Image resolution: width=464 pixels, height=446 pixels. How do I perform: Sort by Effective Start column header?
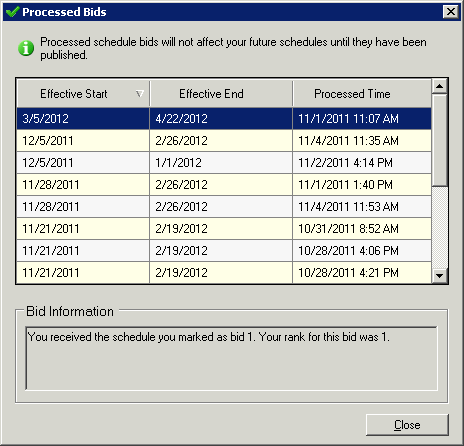click(x=83, y=94)
